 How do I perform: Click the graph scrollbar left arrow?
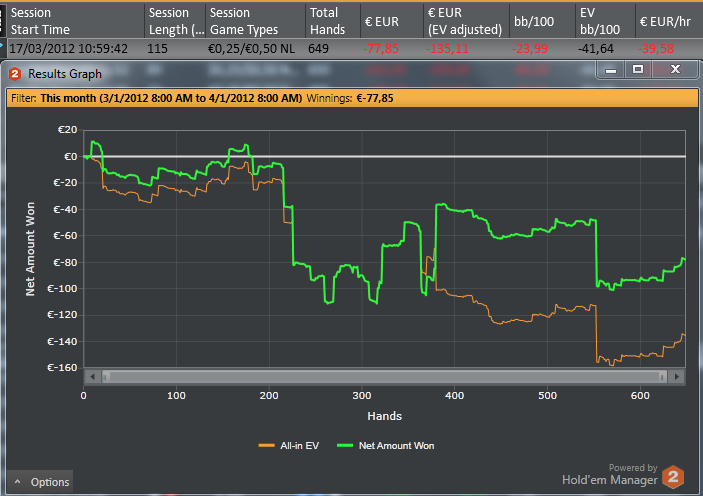92,377
